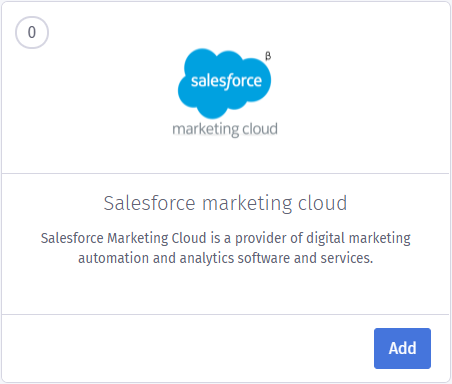The width and height of the screenshot is (452, 384).
Task: Click 'digital marketing' in the description text
Action: point(358,238)
